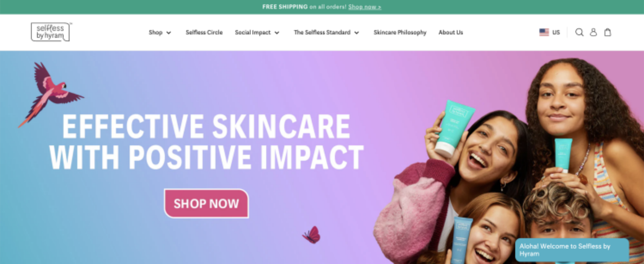
Task: Click the US flag icon
Action: click(x=544, y=32)
